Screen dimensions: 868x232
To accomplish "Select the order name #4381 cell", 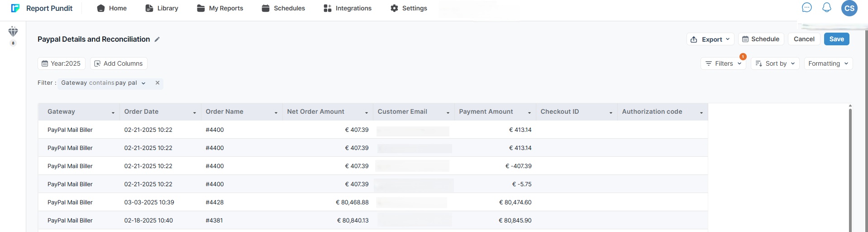I will [x=214, y=220].
